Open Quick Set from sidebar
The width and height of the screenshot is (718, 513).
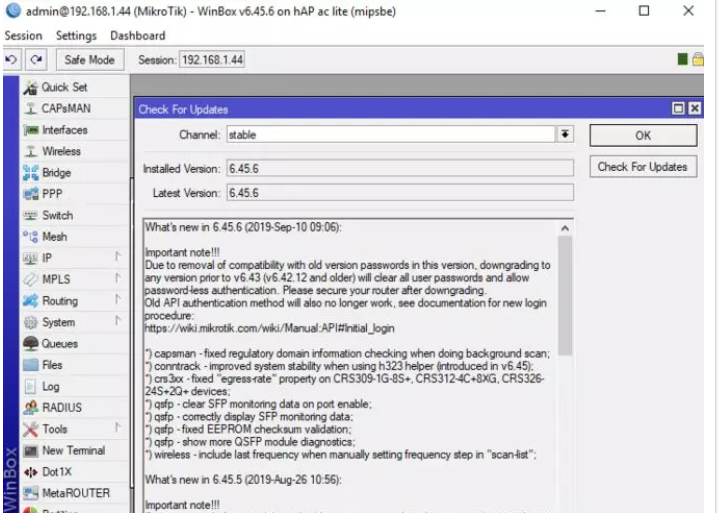click(64, 87)
